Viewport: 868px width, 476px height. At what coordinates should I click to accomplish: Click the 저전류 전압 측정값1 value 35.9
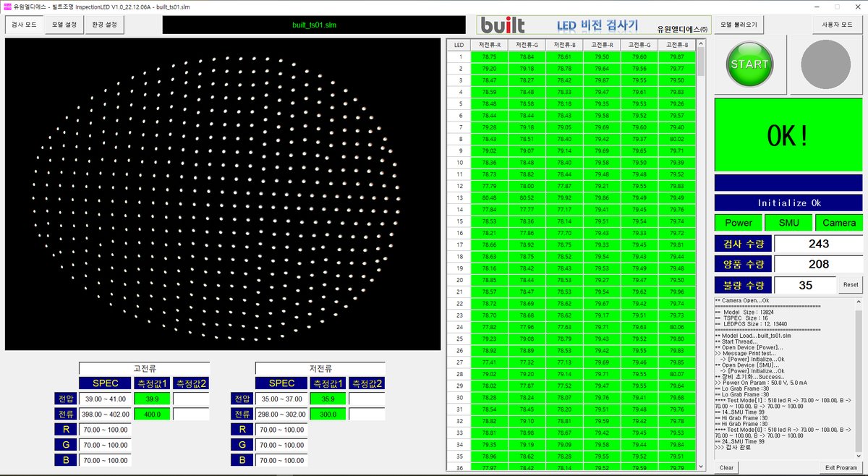click(x=328, y=399)
